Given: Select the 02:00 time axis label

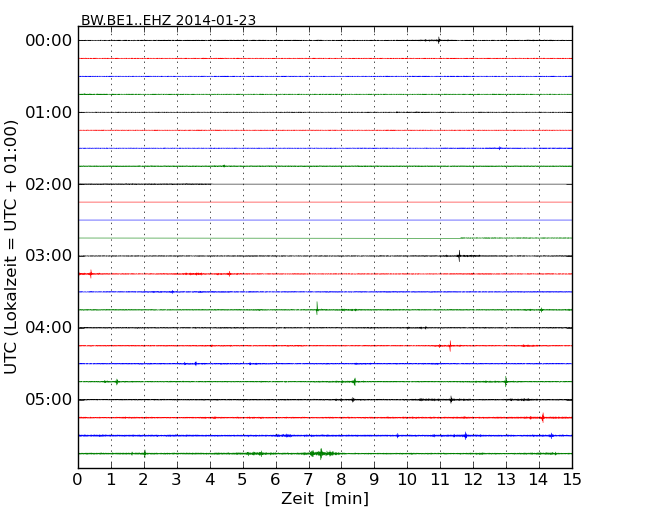Looking at the screenshot, I should click(x=49, y=184).
